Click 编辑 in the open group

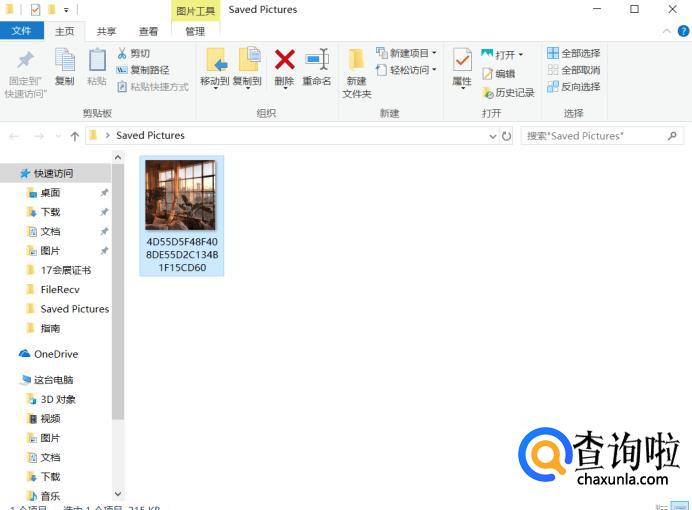[499, 74]
